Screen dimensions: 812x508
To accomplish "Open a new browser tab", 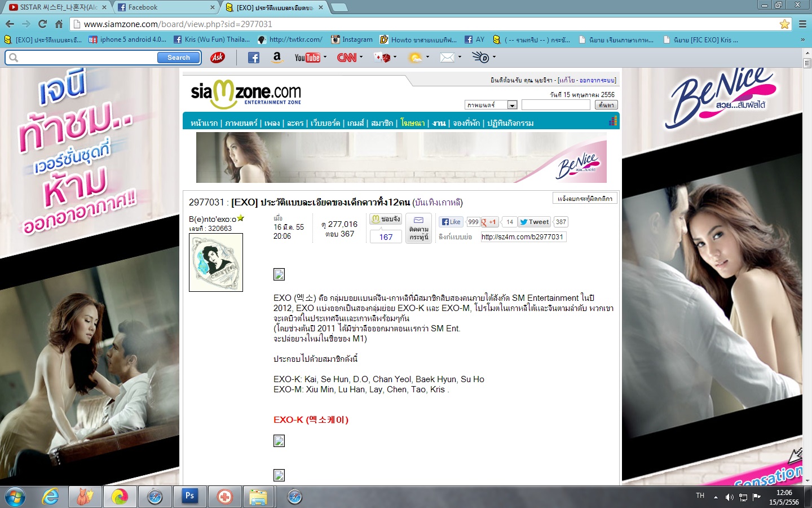I will (x=339, y=7).
